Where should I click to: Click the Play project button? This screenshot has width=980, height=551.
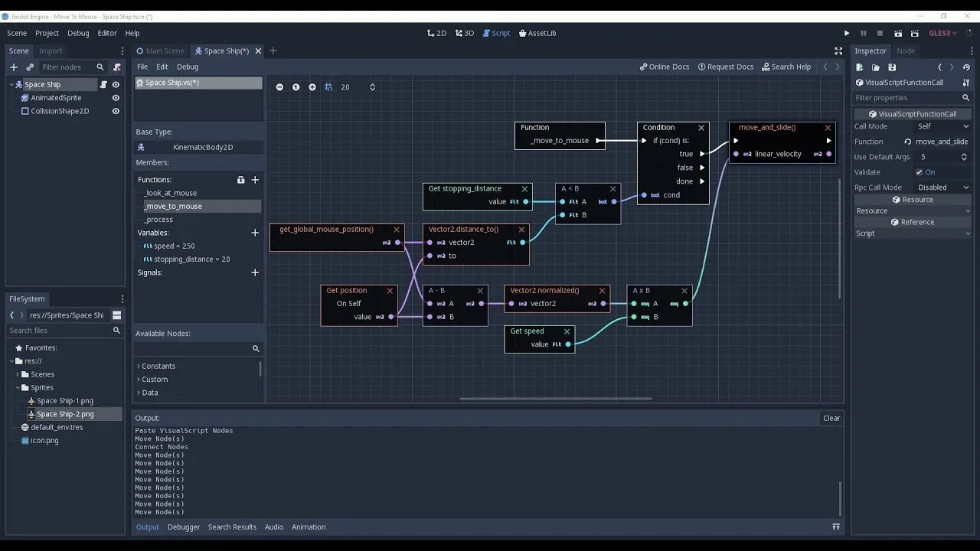click(847, 34)
